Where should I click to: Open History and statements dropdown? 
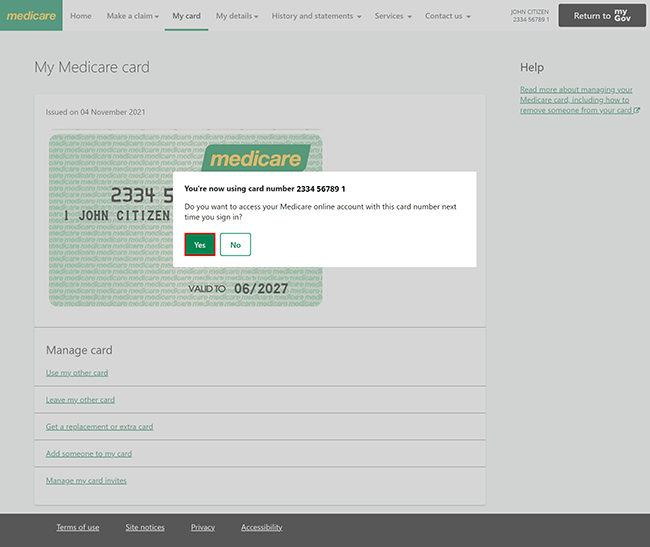coord(316,16)
